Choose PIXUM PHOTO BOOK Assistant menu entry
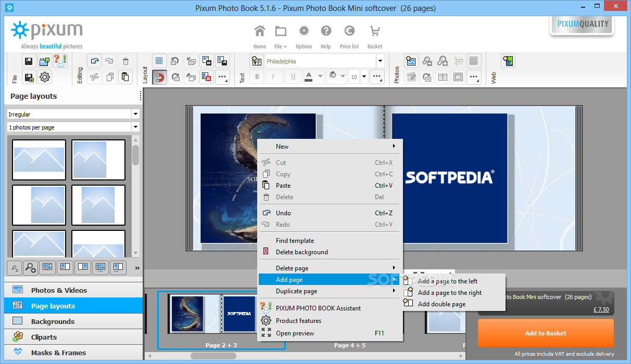Image resolution: width=631 pixels, height=364 pixels. coord(330,308)
